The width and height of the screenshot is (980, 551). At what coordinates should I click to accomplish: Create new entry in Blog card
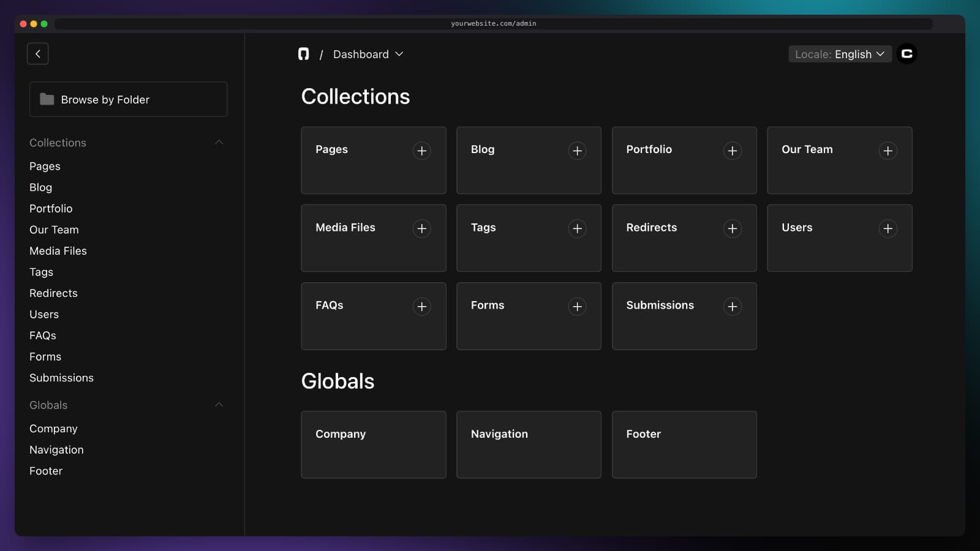577,151
